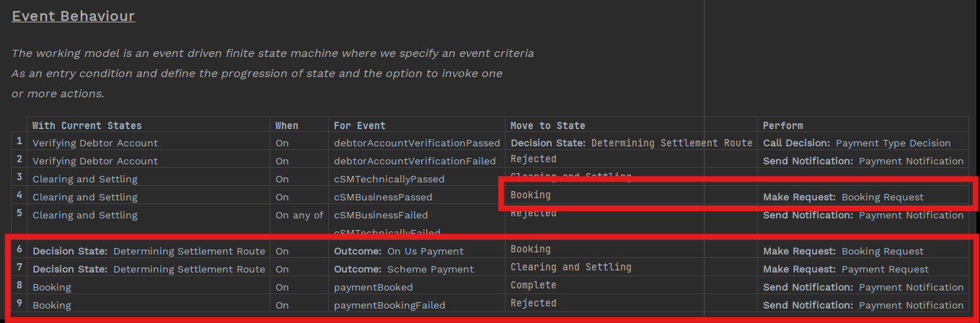Viewport: 980px width, 323px height.
Task: Select row number 6 in the table
Action: (19, 250)
